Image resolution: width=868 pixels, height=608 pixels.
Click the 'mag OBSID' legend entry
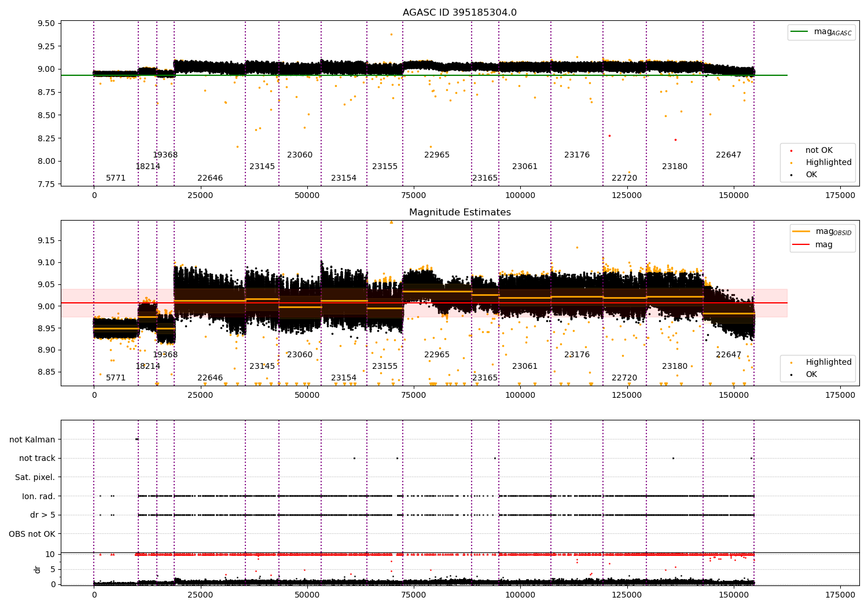tap(822, 232)
